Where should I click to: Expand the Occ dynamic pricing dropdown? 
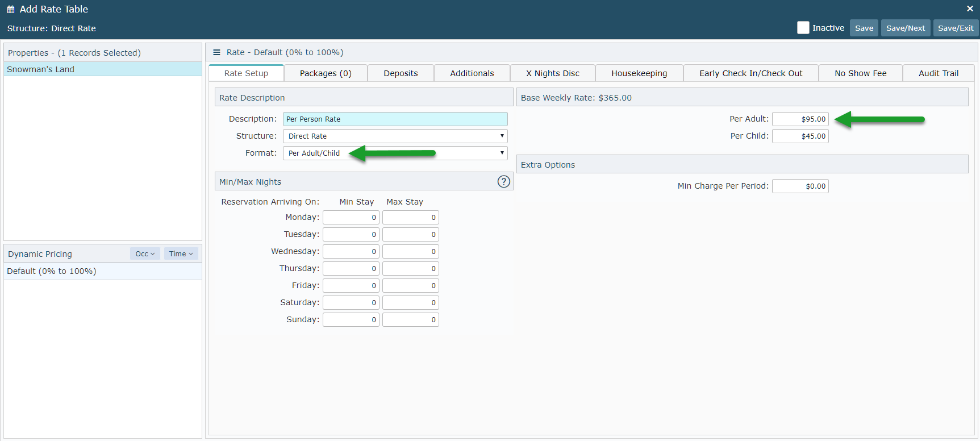(145, 254)
